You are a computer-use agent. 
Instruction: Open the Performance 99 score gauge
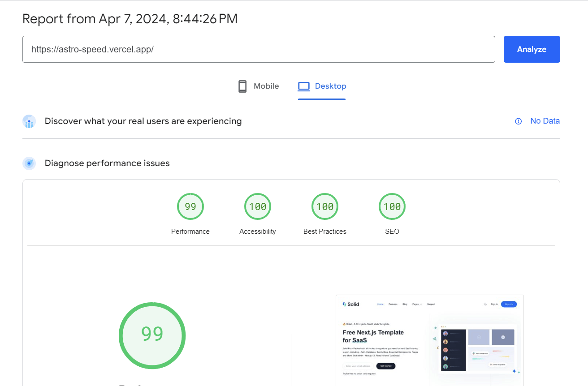pos(190,206)
